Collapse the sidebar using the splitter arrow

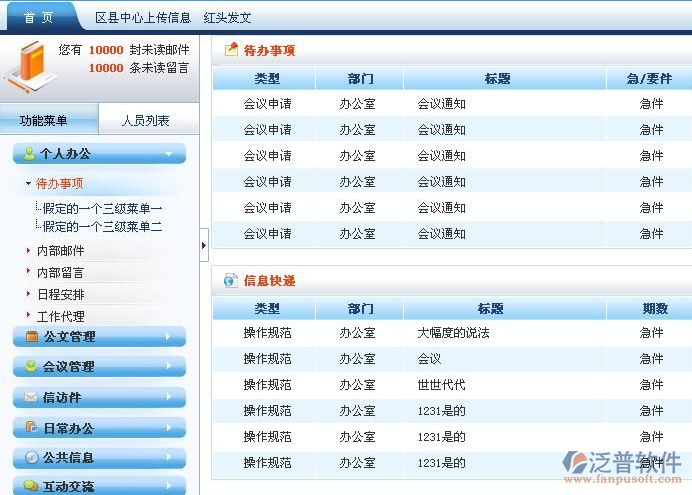[x=204, y=244]
